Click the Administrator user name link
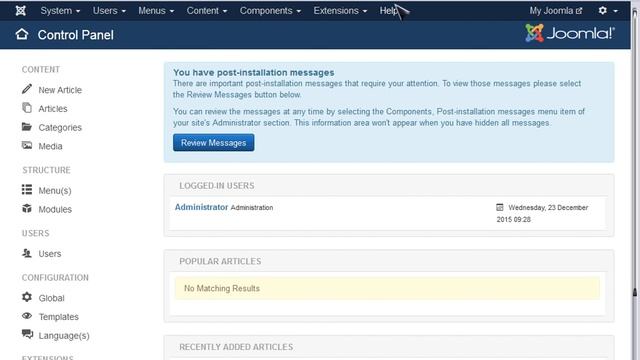 pyautogui.click(x=201, y=207)
